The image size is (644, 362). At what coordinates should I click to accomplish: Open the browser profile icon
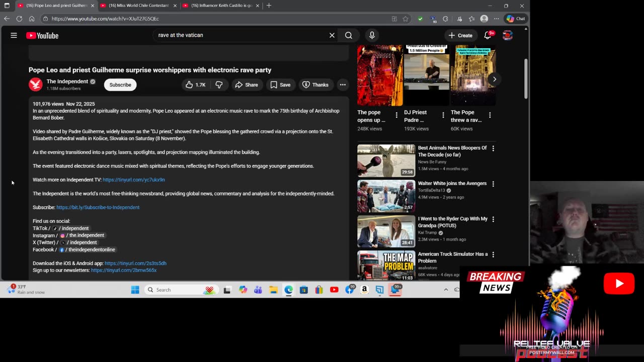coord(484,19)
